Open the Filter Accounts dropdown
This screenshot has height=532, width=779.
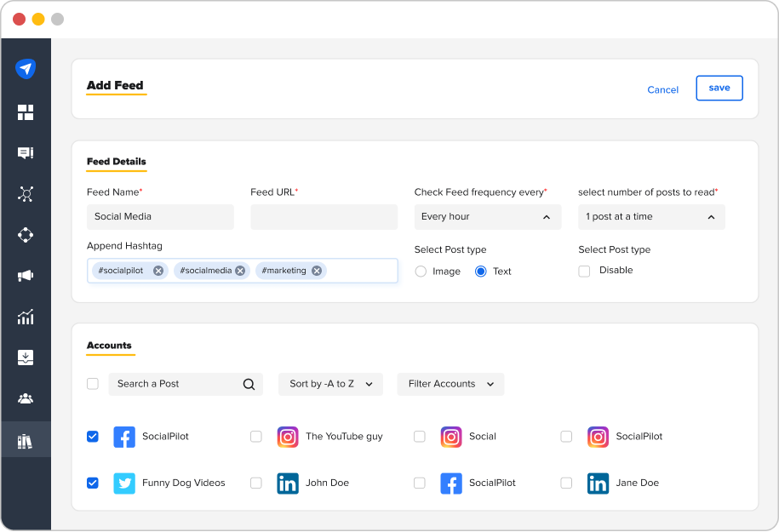(x=450, y=384)
